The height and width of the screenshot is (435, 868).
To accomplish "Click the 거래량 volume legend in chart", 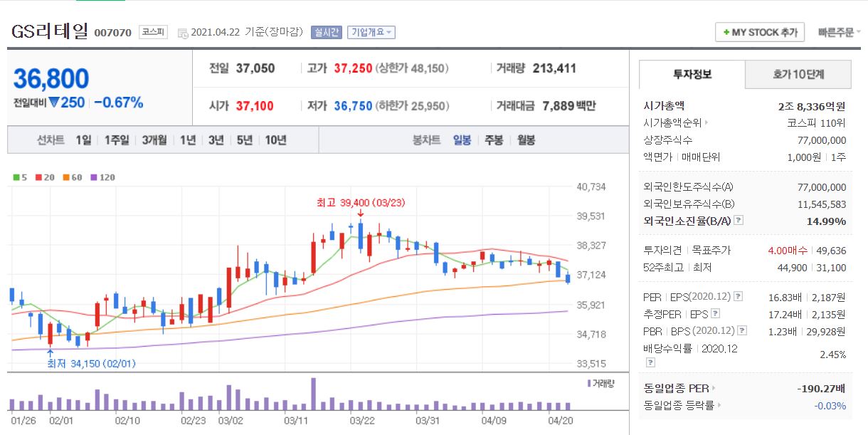I will (601, 383).
